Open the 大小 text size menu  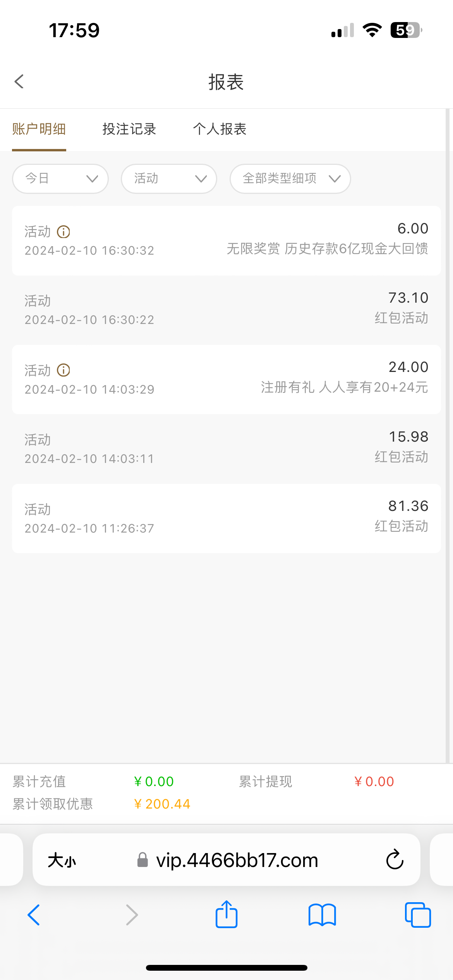point(62,861)
